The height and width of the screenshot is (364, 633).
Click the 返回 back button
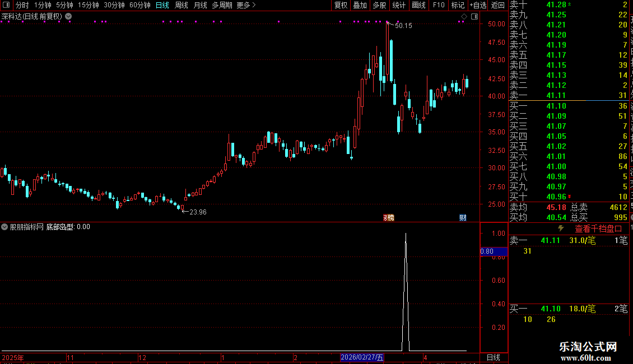498,5
